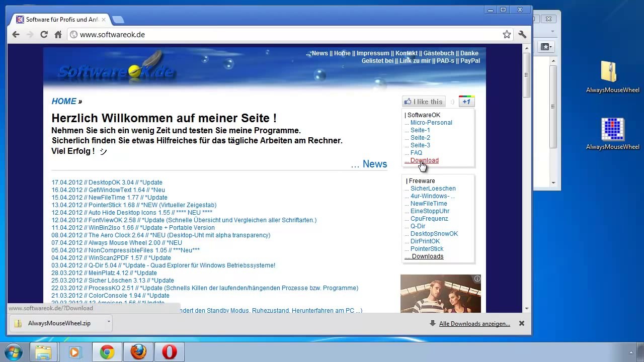Viewport: 644px width, 362px height.
Task: Open News in the top navigation
Action: click(x=319, y=53)
